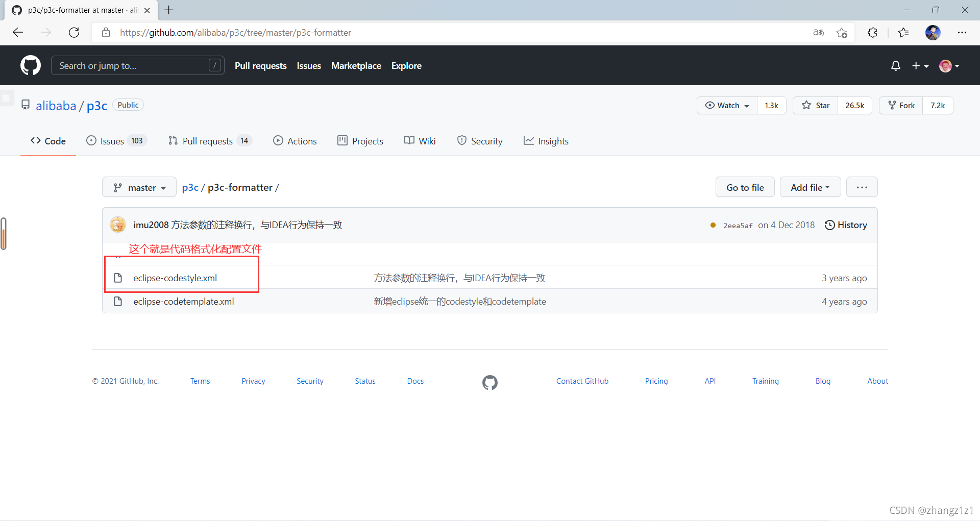
Task: Star the p3c repository
Action: pos(816,105)
